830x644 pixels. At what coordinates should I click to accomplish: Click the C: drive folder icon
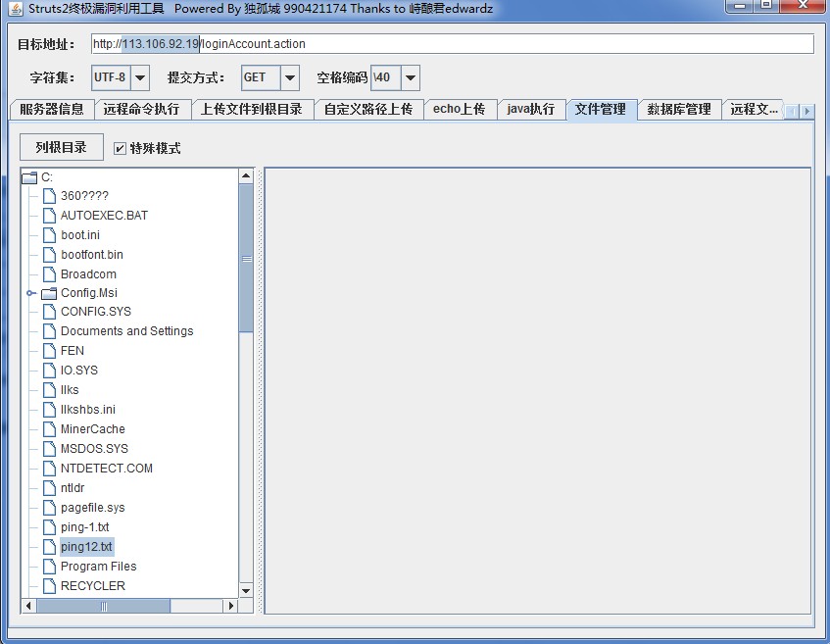tap(29, 177)
